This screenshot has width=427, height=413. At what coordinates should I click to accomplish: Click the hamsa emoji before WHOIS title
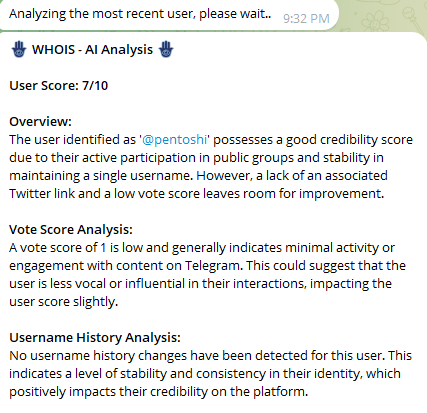click(x=19, y=50)
